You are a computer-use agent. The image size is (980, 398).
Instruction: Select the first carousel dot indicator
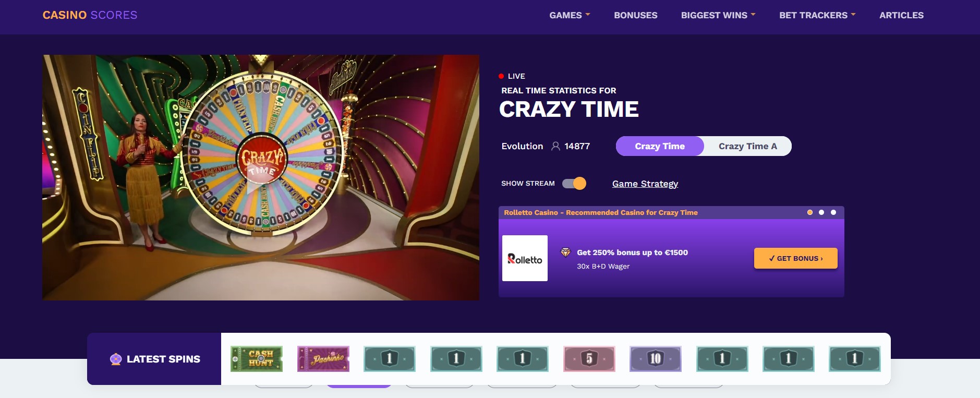click(810, 212)
